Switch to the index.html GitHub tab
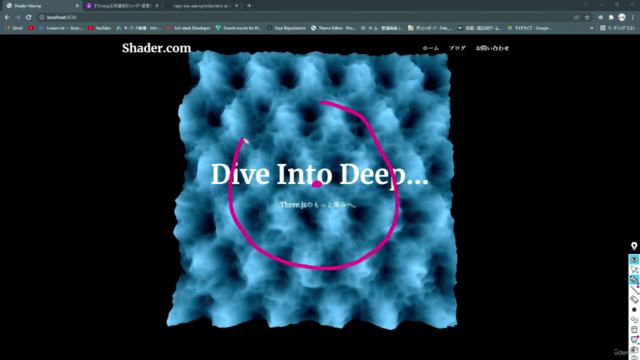 [x=202, y=6]
